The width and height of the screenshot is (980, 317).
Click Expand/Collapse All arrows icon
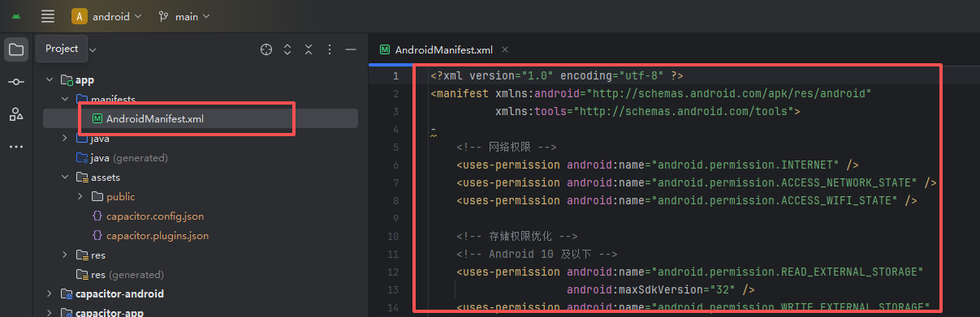click(287, 49)
